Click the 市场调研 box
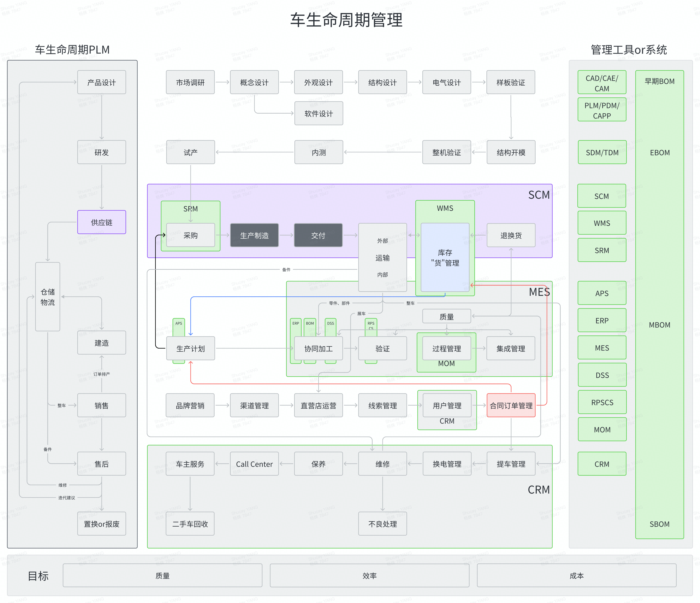Viewport: 700px width, 603px height. pyautogui.click(x=190, y=82)
